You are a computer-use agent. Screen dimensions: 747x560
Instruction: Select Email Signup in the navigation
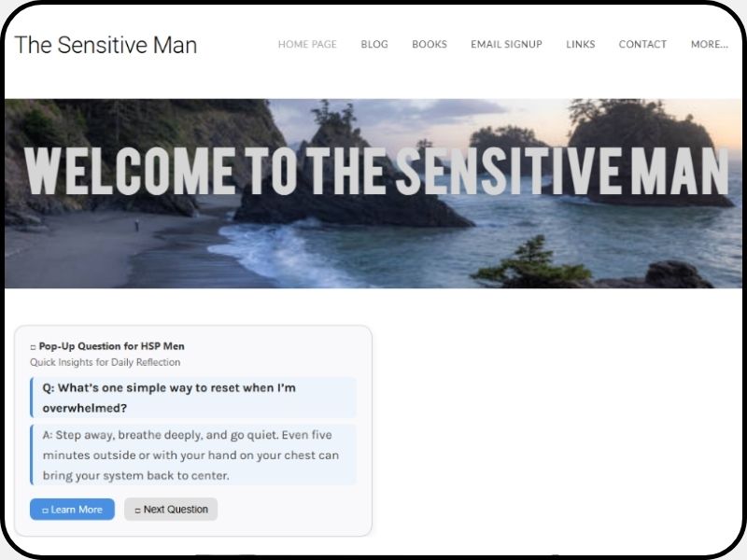(506, 44)
